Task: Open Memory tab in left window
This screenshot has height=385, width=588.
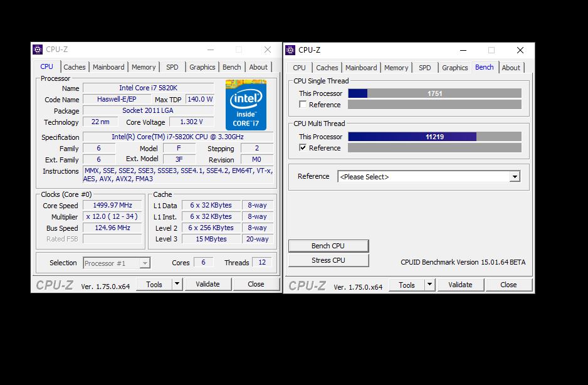Action: pyautogui.click(x=144, y=67)
